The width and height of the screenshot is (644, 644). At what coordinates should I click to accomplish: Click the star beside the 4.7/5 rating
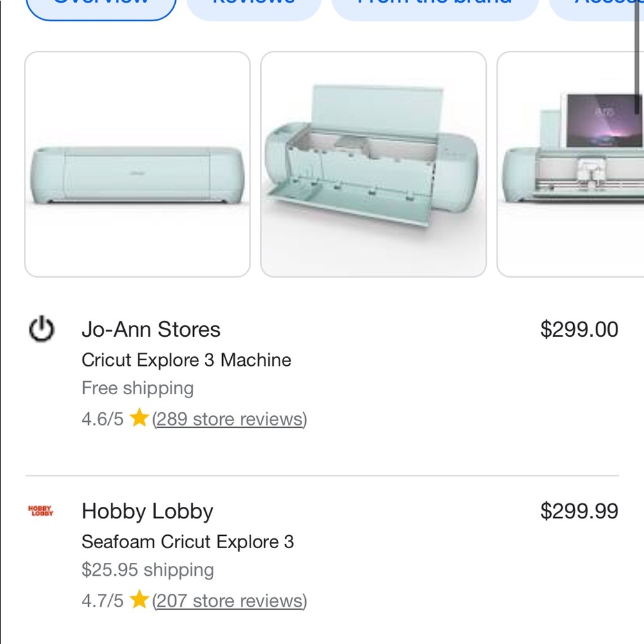(139, 601)
